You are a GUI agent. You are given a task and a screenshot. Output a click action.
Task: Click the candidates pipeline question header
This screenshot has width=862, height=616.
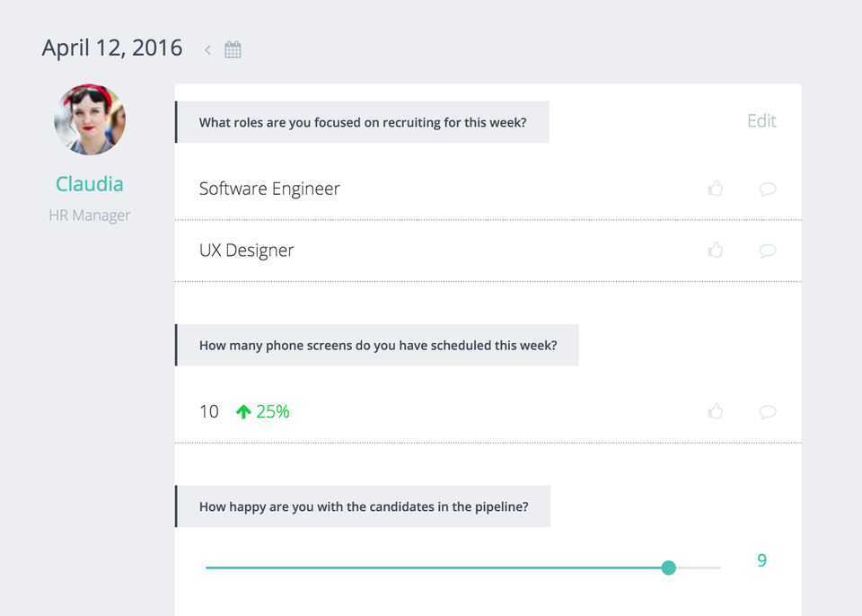pos(363,506)
